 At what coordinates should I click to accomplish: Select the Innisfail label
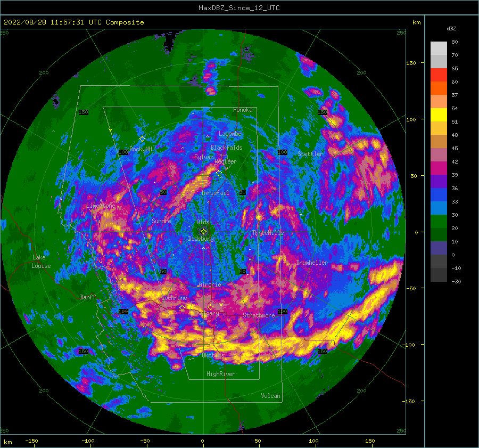click(216, 193)
